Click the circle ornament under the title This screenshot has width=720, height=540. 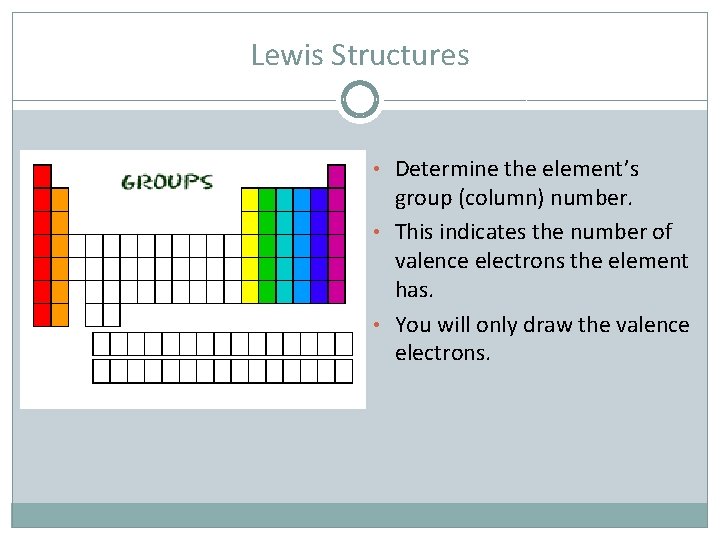pos(360,99)
